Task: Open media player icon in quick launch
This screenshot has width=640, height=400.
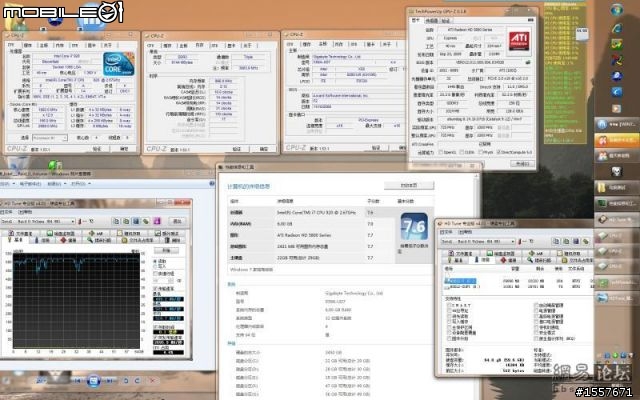Action: click(616, 109)
